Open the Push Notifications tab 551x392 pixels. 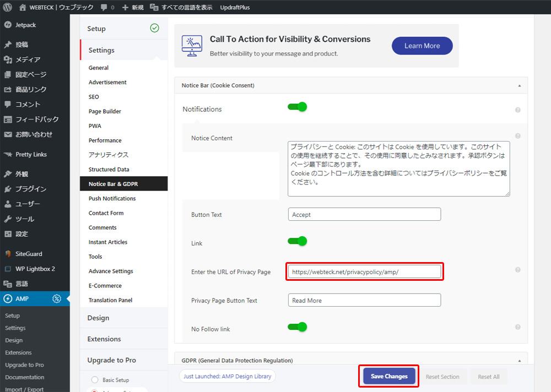112,198
